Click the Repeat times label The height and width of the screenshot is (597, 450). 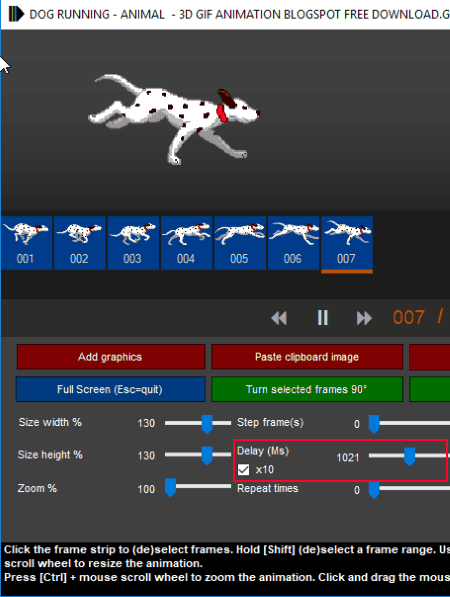click(268, 488)
